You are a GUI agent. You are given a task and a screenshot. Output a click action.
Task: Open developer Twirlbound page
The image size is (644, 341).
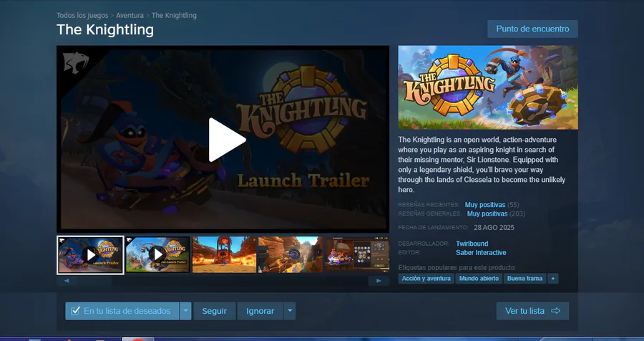pos(472,244)
